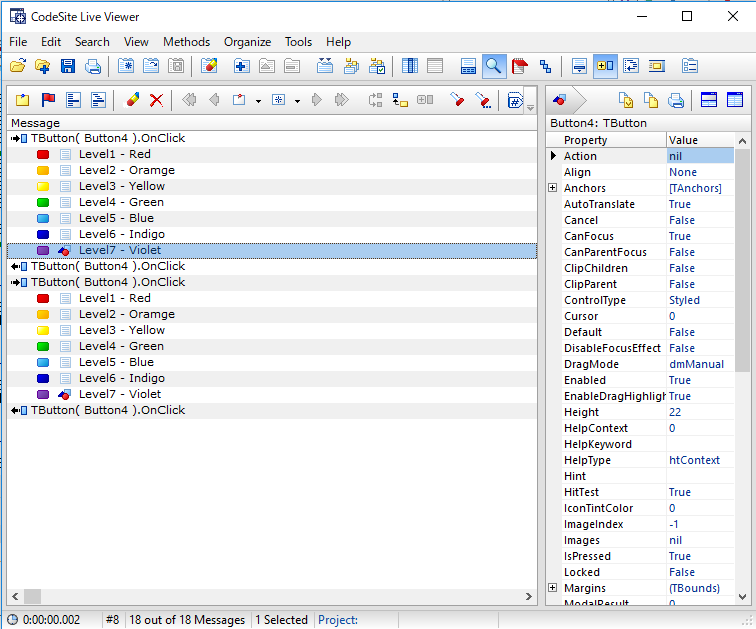Open the Tools menu
756x629 pixels.
click(x=298, y=42)
